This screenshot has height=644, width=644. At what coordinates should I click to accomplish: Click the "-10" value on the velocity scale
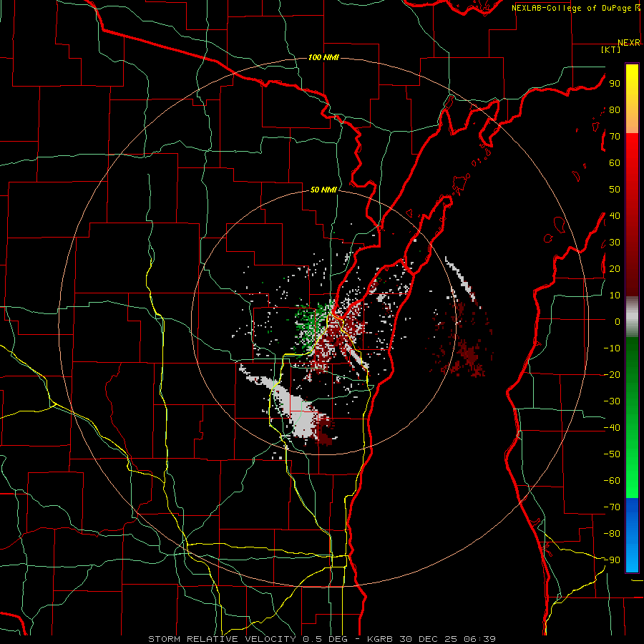(612, 348)
